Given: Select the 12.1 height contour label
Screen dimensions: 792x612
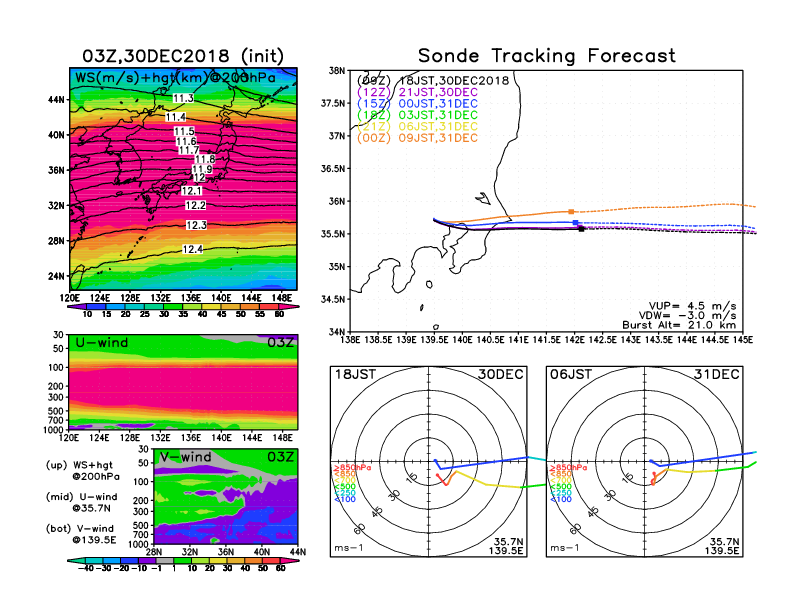Looking at the screenshot, I should click(x=191, y=191).
